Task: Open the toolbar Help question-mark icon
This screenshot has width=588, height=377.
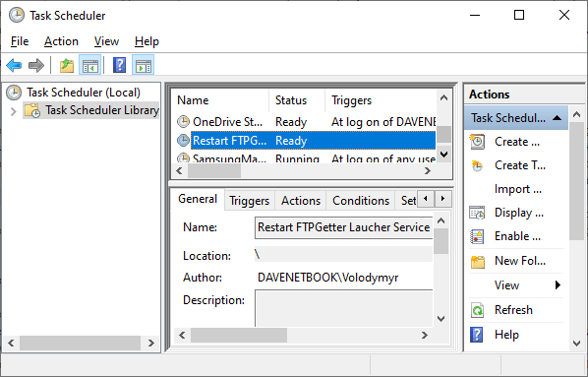Action: click(120, 65)
